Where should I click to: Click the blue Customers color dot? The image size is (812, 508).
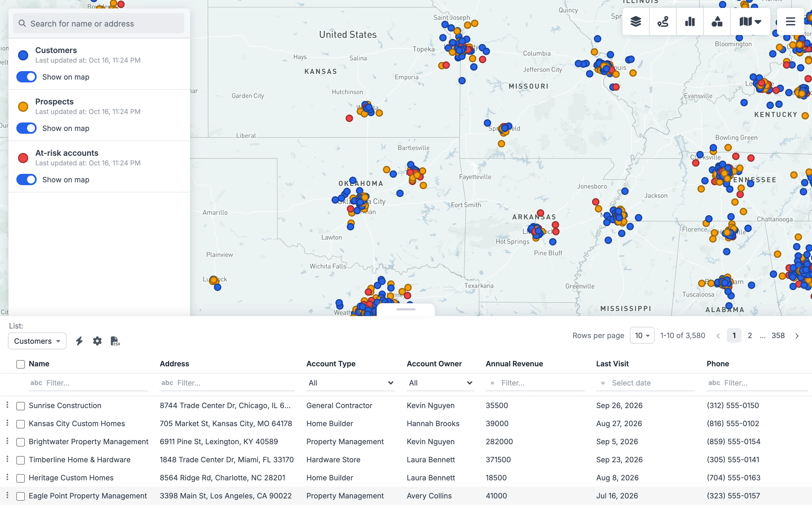(x=23, y=55)
